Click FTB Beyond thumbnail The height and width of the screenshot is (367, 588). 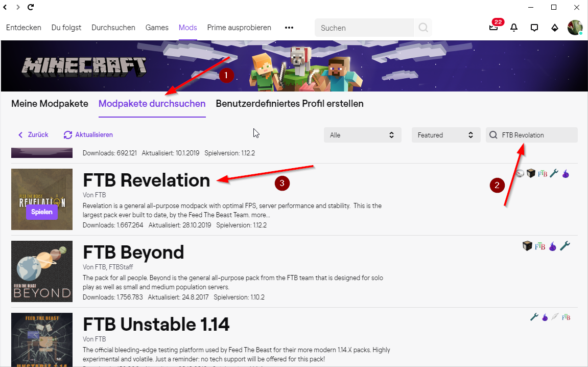[41, 271]
